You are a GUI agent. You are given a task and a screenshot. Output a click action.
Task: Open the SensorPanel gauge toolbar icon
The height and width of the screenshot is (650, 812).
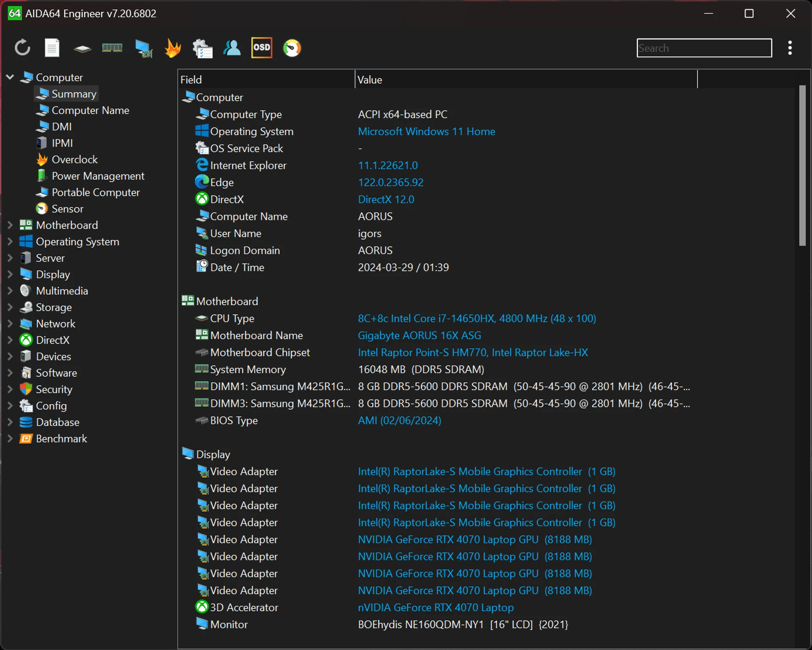(x=292, y=48)
